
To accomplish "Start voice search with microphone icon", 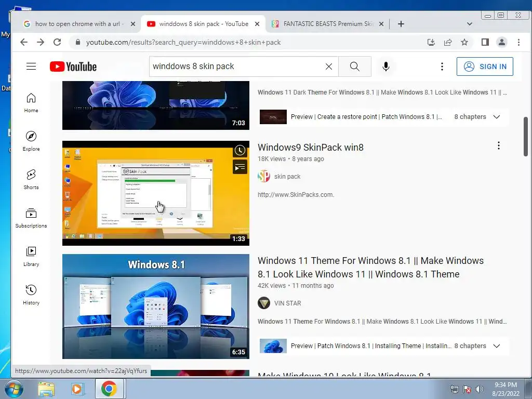I will point(386,66).
